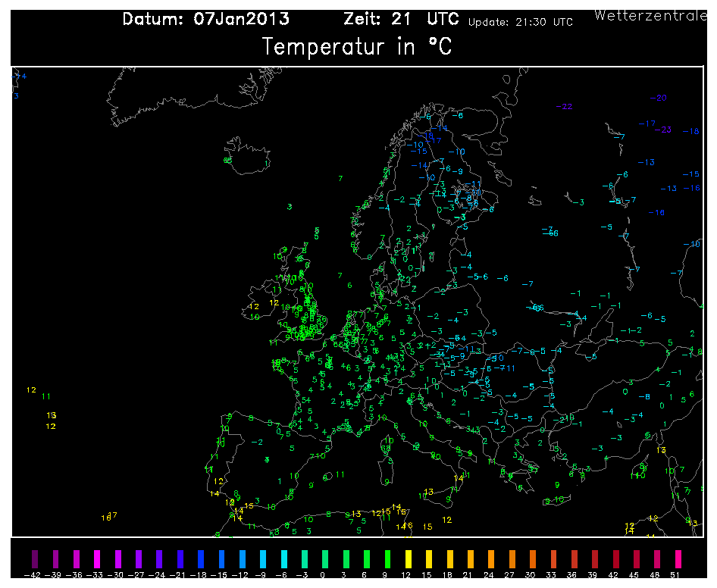
Task: Click the 48 legend color swatch
Action: pyautogui.click(x=658, y=558)
